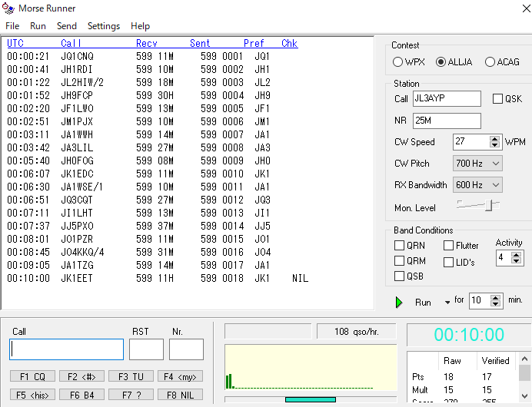Click the F7 ? button
Image resolution: width=532 pixels, height=407 pixels.
click(131, 395)
